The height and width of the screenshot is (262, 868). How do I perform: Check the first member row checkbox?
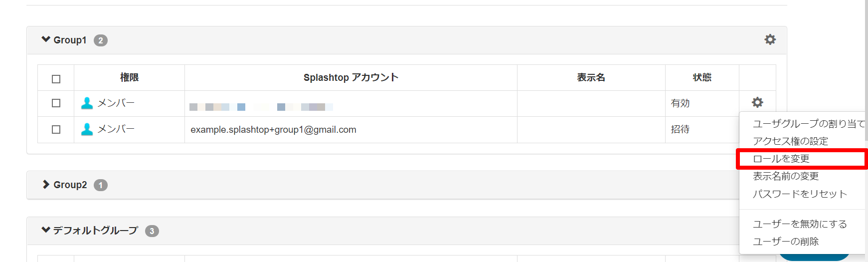(x=56, y=103)
